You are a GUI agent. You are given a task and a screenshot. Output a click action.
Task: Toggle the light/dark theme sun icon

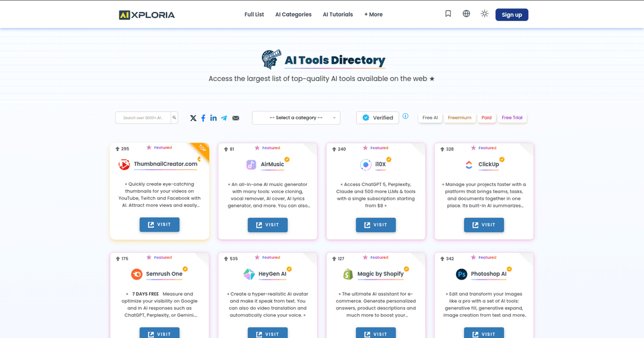point(485,14)
